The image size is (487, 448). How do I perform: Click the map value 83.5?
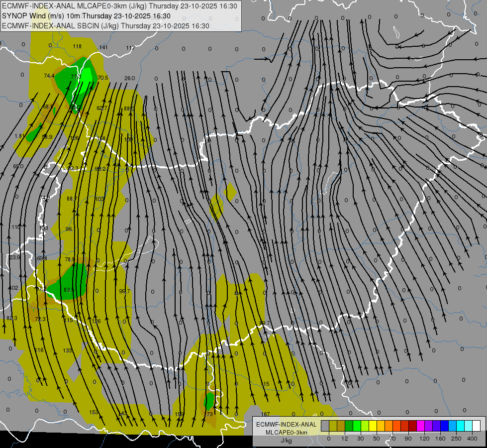tap(69, 290)
